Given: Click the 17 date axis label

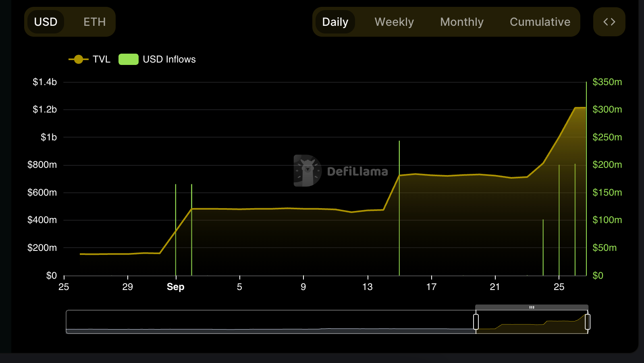Looking at the screenshot, I should coord(431,287).
